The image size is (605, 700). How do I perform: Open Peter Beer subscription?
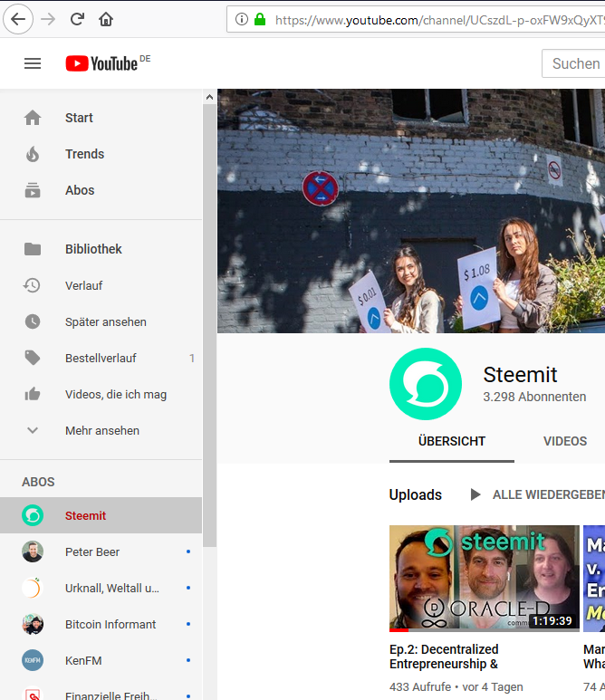coord(101,551)
